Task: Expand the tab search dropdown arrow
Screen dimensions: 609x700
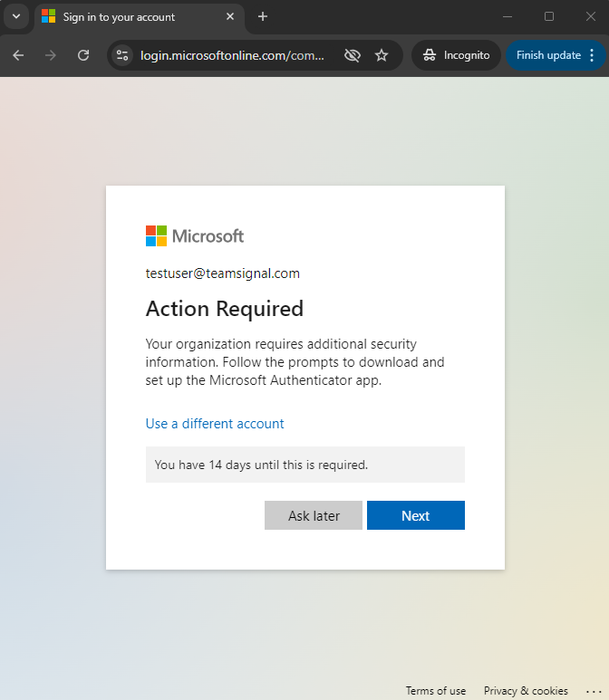Action: tap(16, 17)
